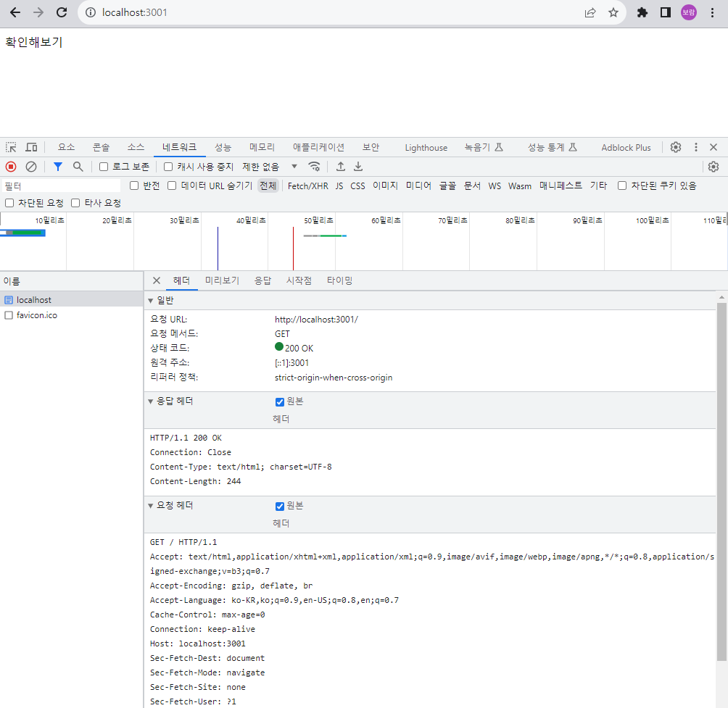This screenshot has width=728, height=708.
Task: Open the 성능 tab
Action: point(223,147)
